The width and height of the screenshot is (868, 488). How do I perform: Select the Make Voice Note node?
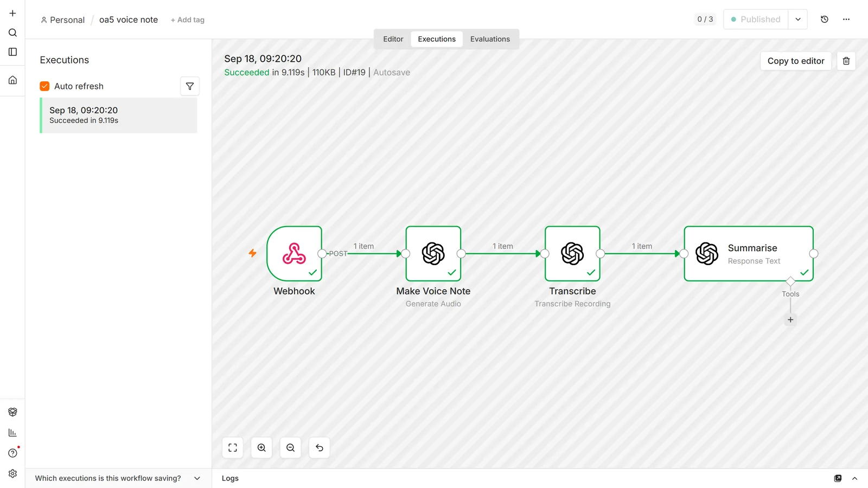point(433,254)
